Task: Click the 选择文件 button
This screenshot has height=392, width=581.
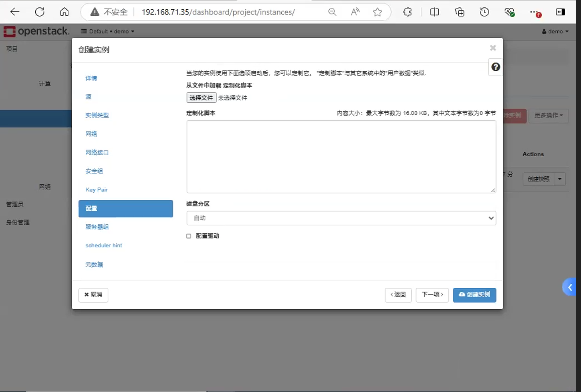Action: pyautogui.click(x=201, y=98)
